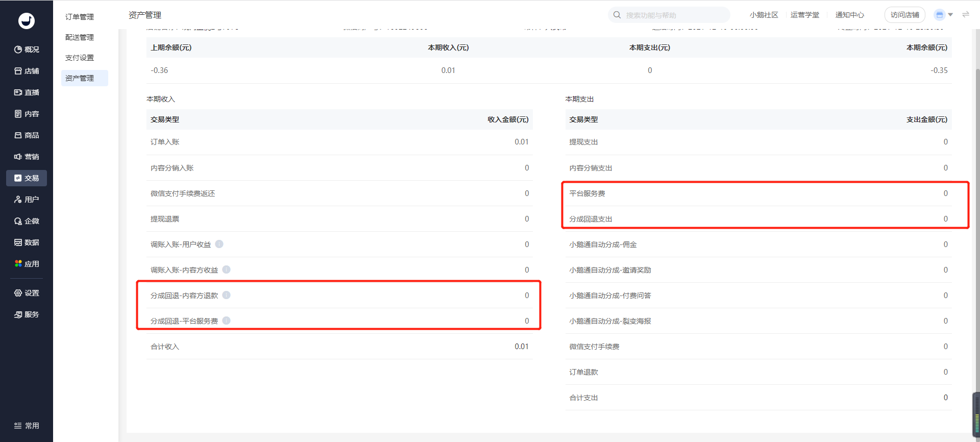Image resolution: width=980 pixels, height=442 pixels.
Task: Click 平台服务费 expense row label
Action: click(587, 193)
